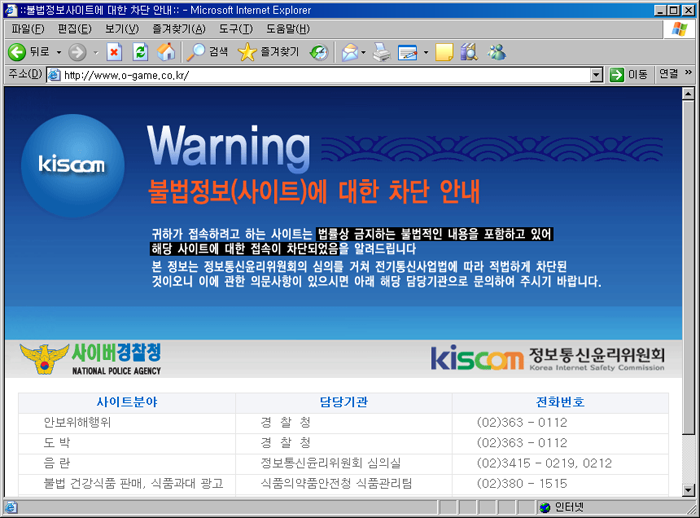Click the address bar URL field
Screen dimensions: 700x518
click(x=326, y=75)
